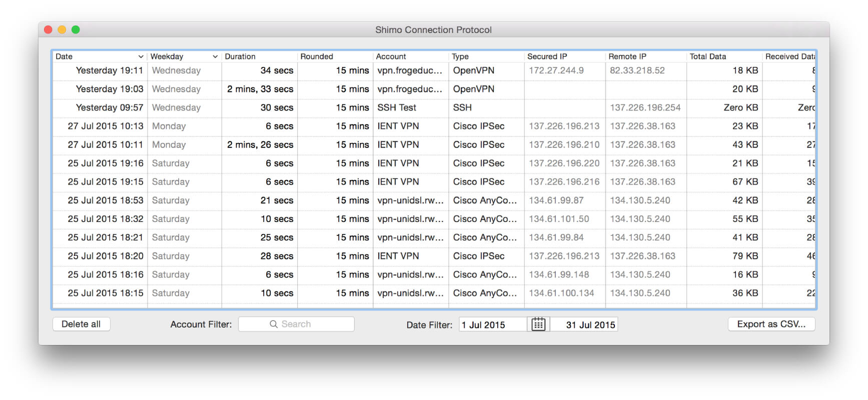Click the SSH Test account cell
The width and height of the screenshot is (868, 400).
point(397,107)
